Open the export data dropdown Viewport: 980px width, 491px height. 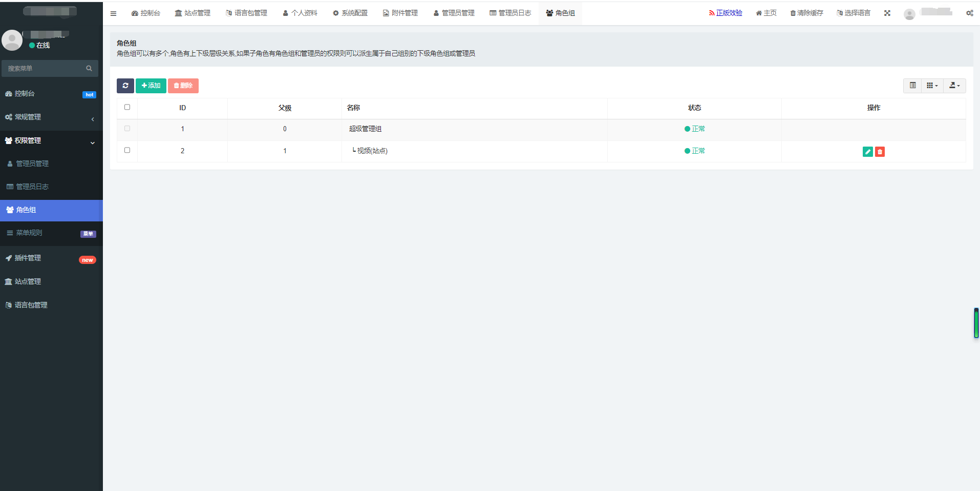click(x=954, y=86)
